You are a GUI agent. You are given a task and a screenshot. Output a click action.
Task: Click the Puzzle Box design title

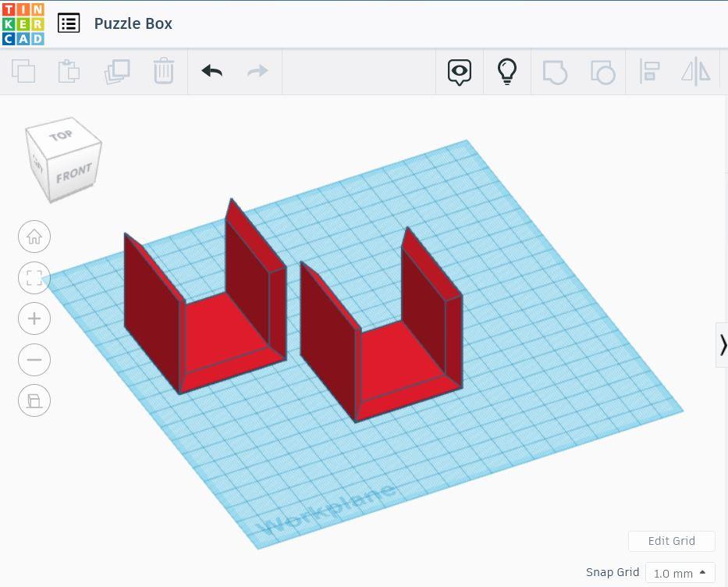click(133, 23)
